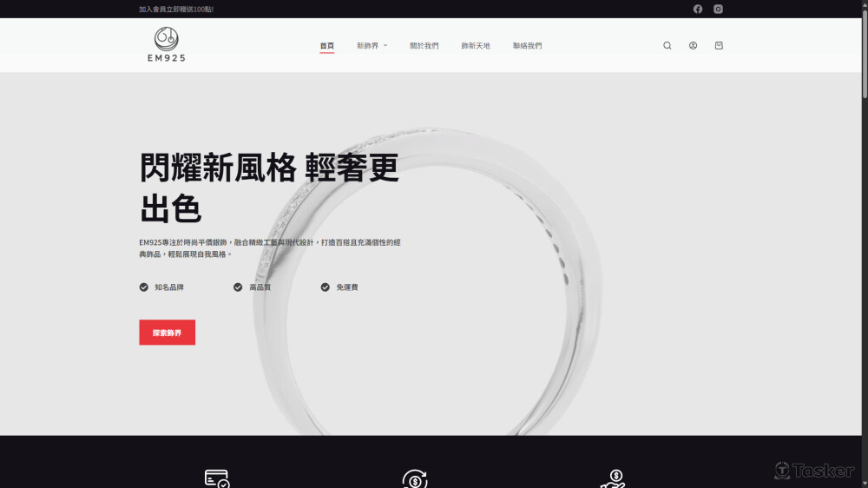Screen dimensions: 868x488
Task: Click the hand holding coin icon
Action: (x=614, y=478)
